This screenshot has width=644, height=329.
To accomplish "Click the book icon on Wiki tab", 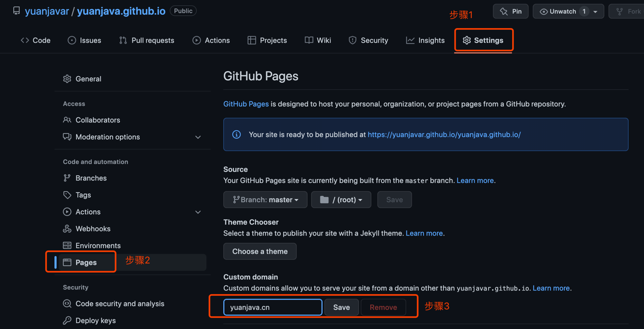I will (x=309, y=40).
